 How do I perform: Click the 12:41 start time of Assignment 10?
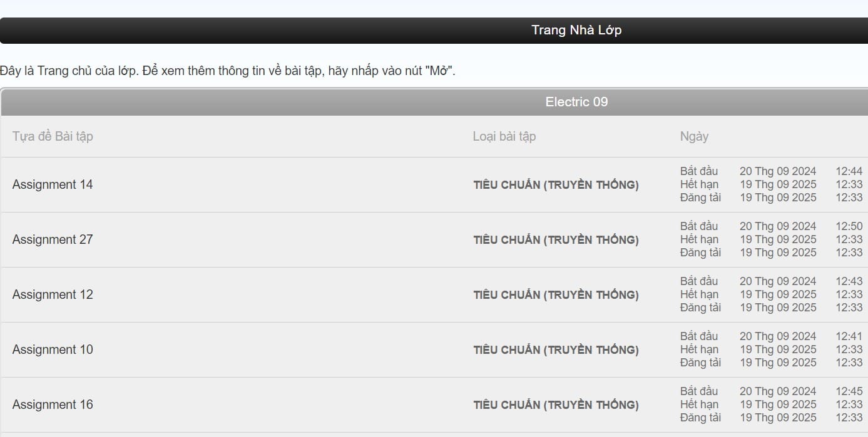click(x=849, y=336)
